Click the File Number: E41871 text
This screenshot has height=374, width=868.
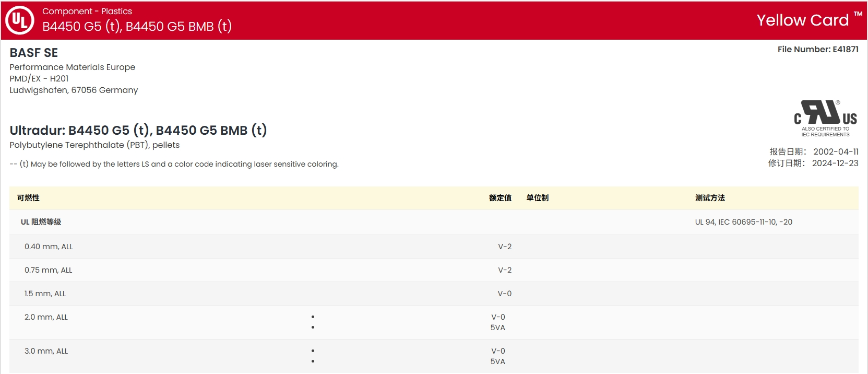click(x=818, y=49)
